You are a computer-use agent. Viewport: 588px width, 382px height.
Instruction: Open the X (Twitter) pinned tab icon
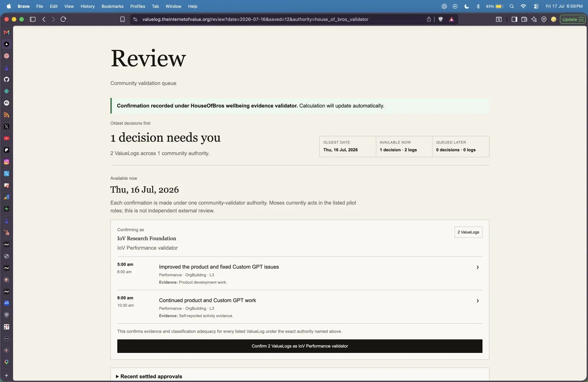coord(7,126)
